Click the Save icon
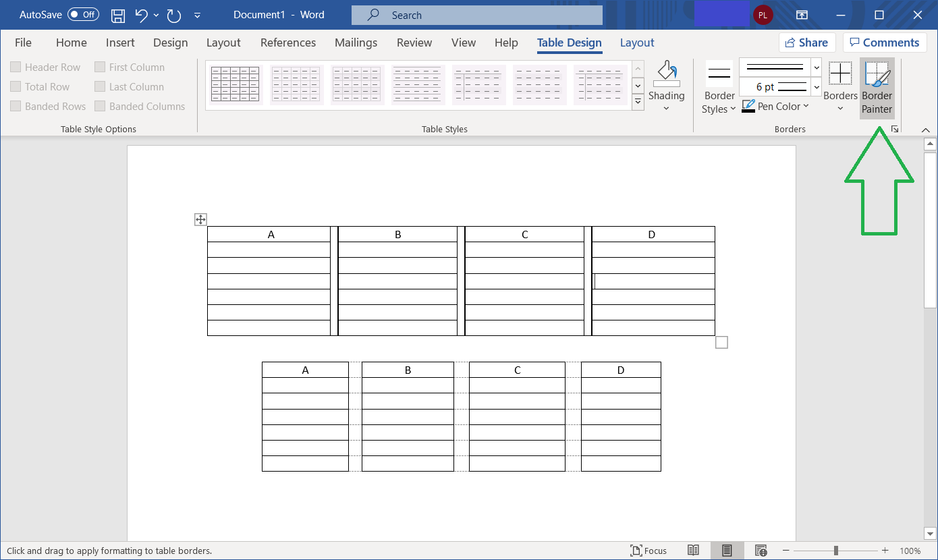 click(x=117, y=15)
